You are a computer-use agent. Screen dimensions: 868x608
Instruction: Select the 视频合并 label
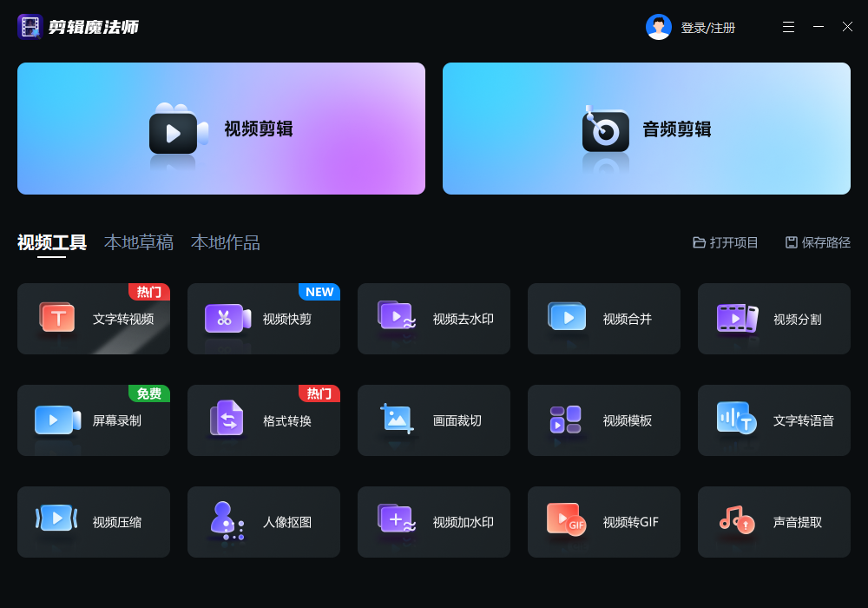pos(628,320)
